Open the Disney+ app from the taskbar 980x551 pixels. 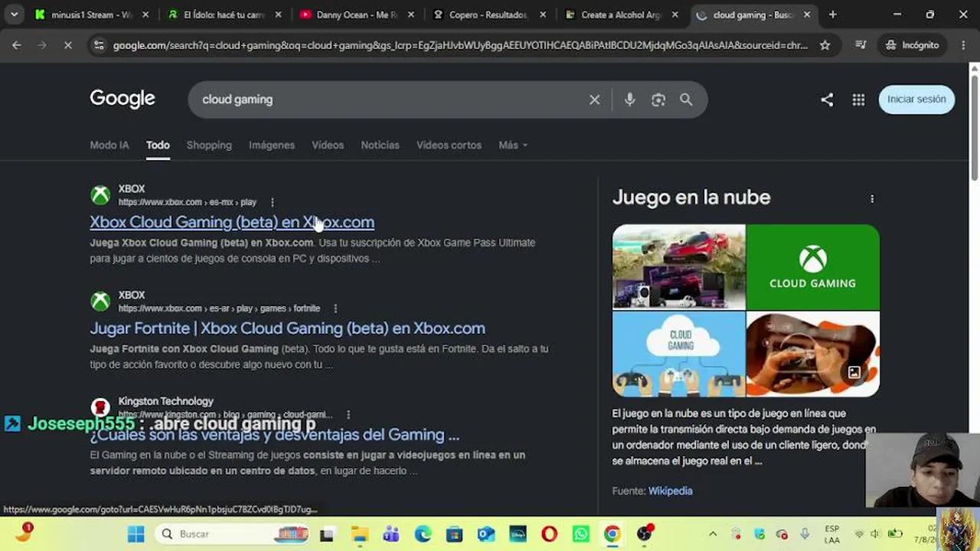coord(518,534)
